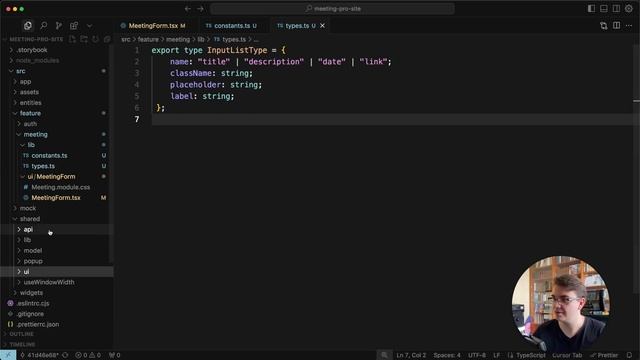Refresh the explorer tree
640x360 pixels.
coord(95,39)
